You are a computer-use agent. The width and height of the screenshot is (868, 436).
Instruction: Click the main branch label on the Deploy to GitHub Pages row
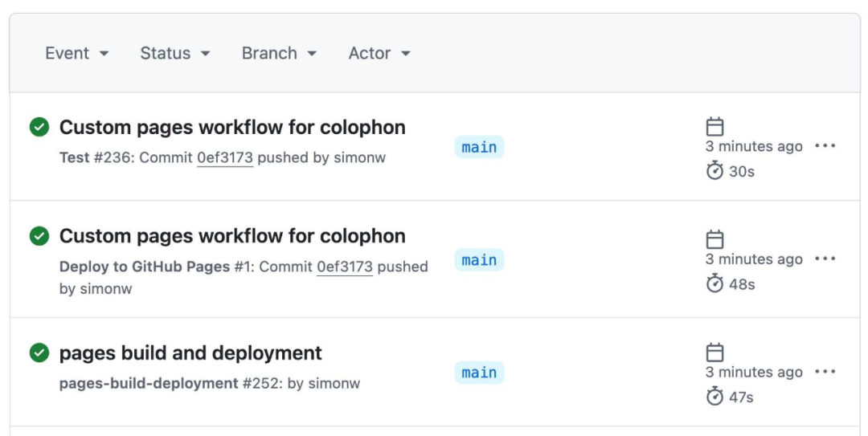[x=479, y=260]
